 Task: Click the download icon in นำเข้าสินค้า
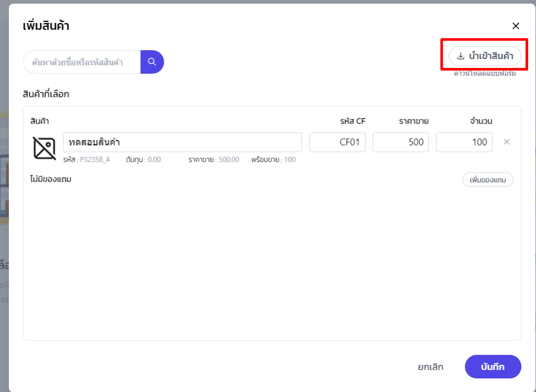(461, 57)
